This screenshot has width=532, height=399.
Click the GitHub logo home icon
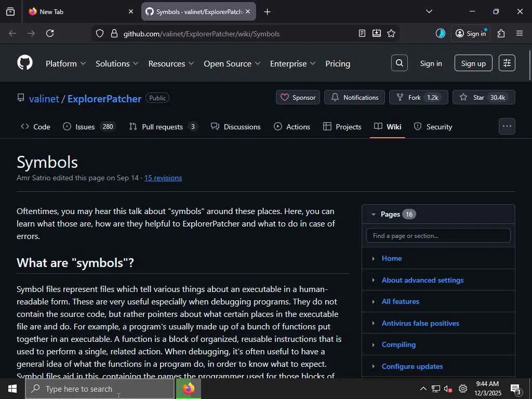(25, 63)
